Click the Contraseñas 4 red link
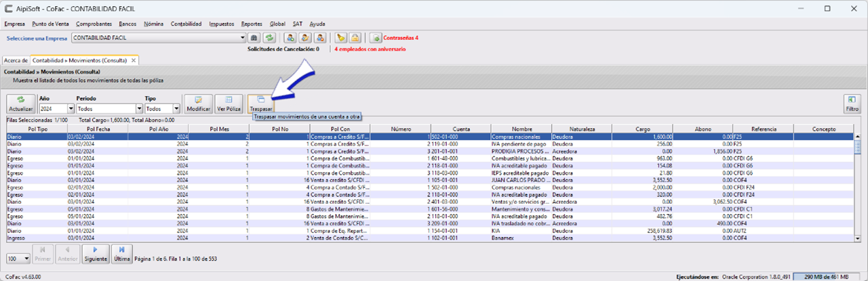 tap(401, 38)
